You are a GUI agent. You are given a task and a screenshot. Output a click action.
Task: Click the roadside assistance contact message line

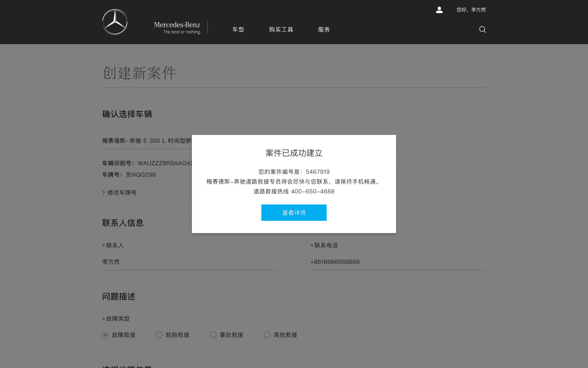pos(294,182)
